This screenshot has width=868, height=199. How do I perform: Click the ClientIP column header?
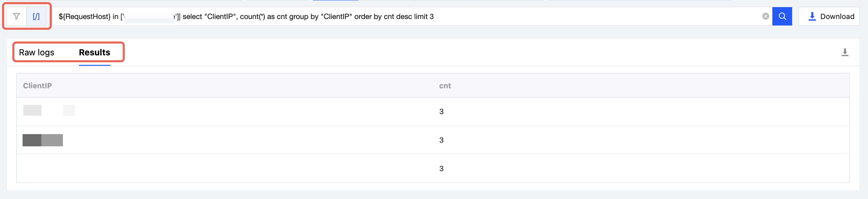click(x=37, y=86)
